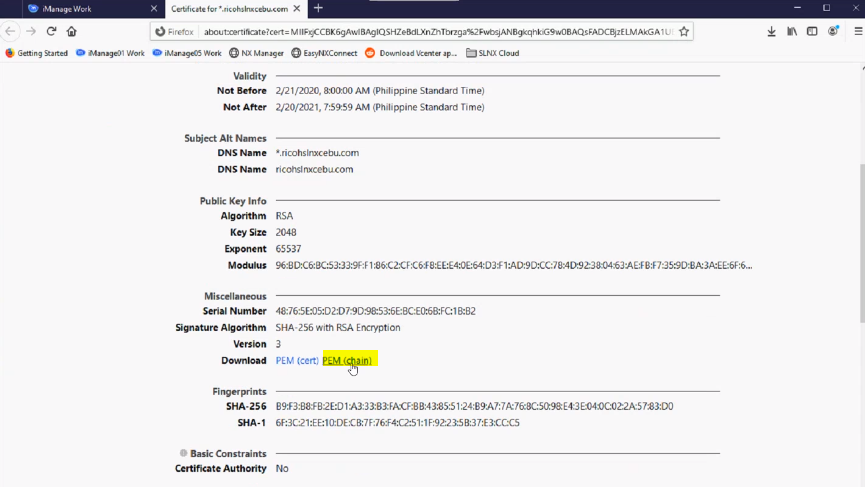The image size is (865, 487).
Task: Click the Basic Constraints heading text
Action: (228, 454)
